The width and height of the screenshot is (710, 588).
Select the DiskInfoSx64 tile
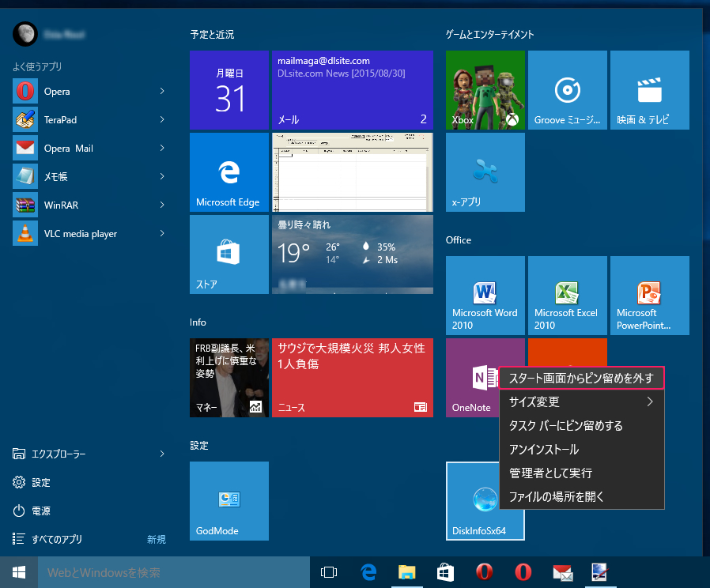tap(473, 501)
